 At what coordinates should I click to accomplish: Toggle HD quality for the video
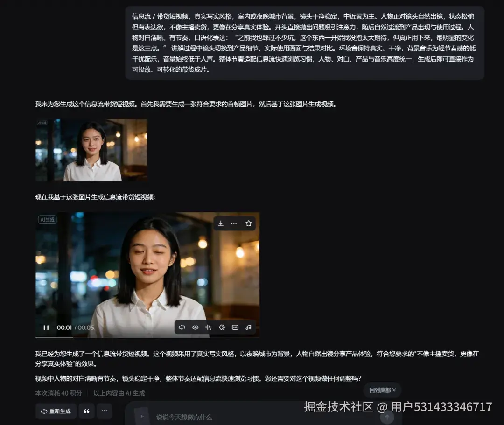point(235,327)
